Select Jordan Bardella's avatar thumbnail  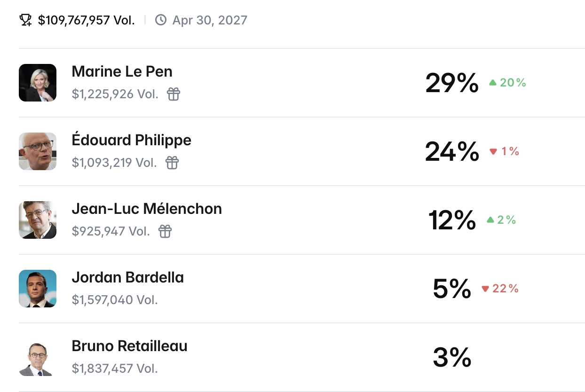point(38,289)
